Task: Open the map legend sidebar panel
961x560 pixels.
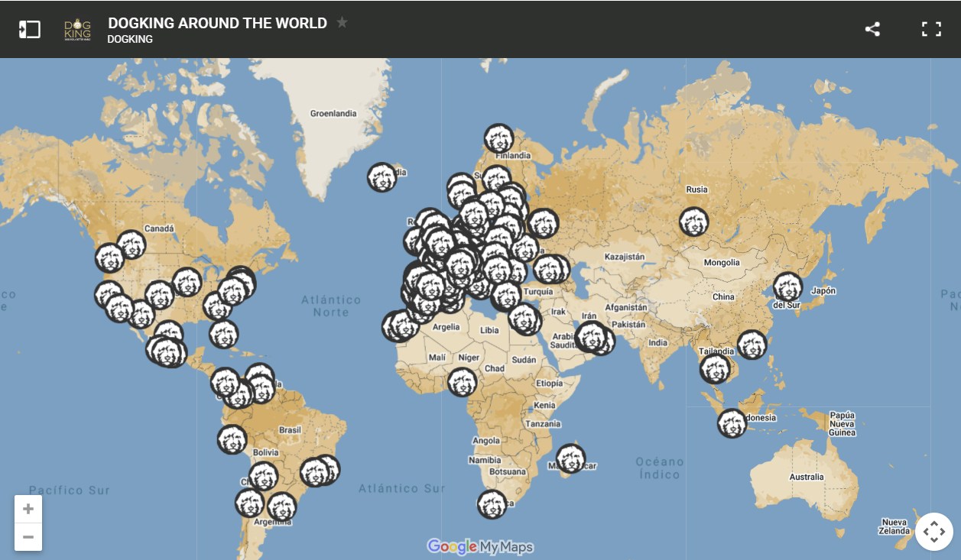Action: (x=29, y=30)
